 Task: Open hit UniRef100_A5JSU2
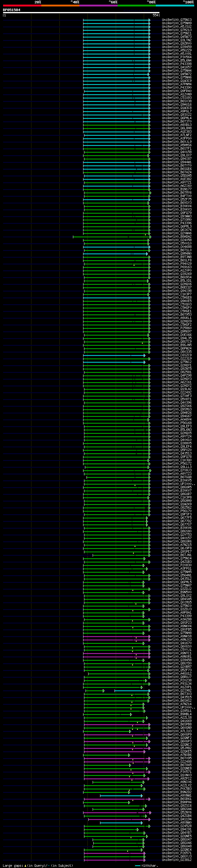point(176,26)
